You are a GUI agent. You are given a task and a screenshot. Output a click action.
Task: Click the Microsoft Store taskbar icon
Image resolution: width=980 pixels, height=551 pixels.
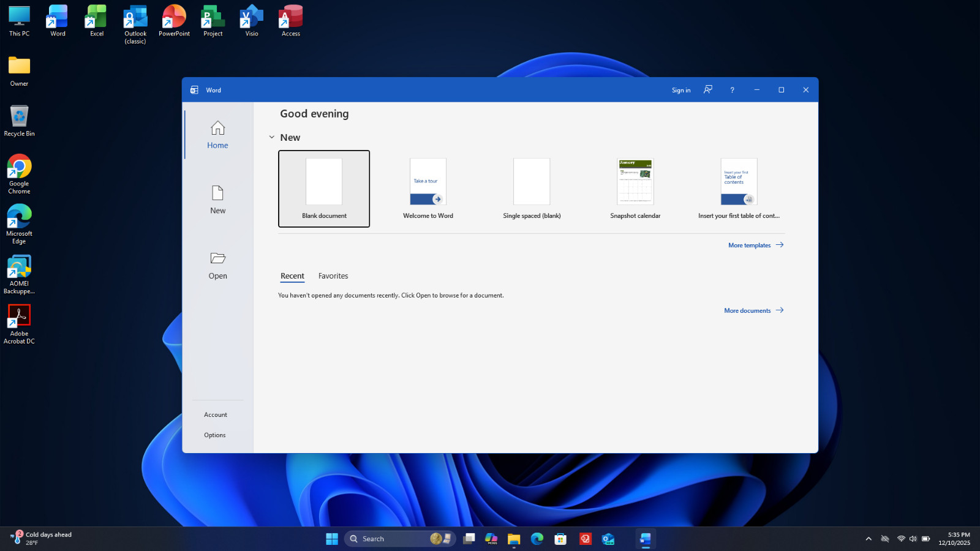(560, 539)
